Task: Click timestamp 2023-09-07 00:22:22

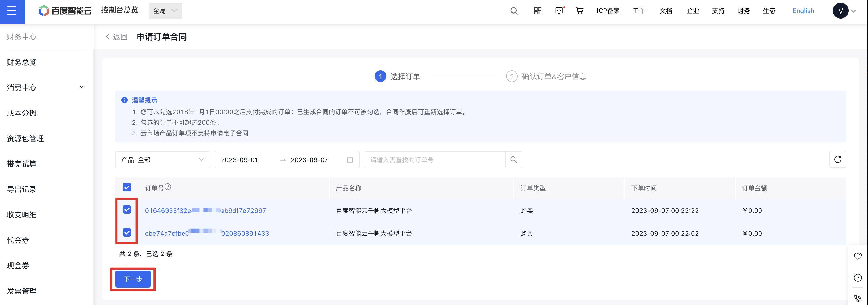Action: 665,211
